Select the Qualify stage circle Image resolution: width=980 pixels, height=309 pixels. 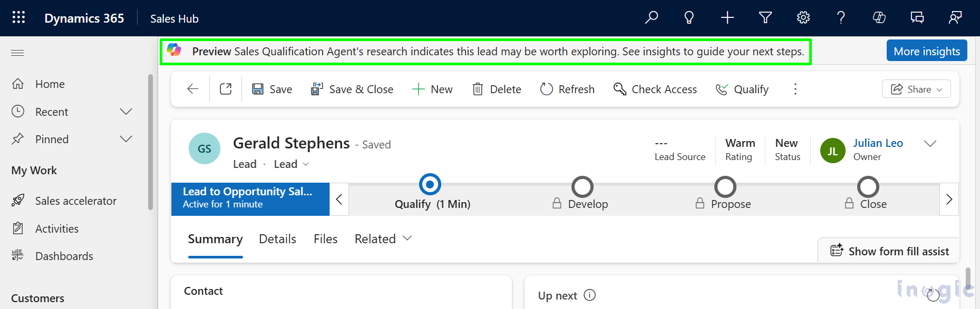coord(430,185)
